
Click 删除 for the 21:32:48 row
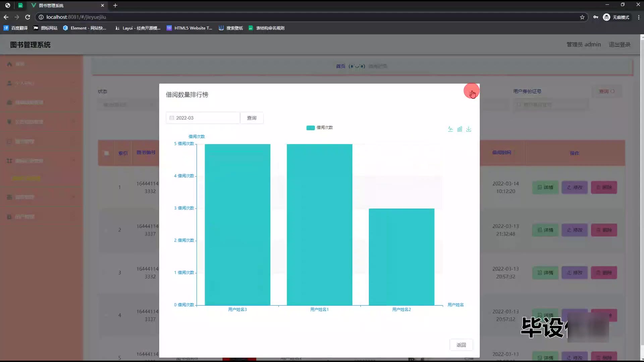pyautogui.click(x=604, y=230)
